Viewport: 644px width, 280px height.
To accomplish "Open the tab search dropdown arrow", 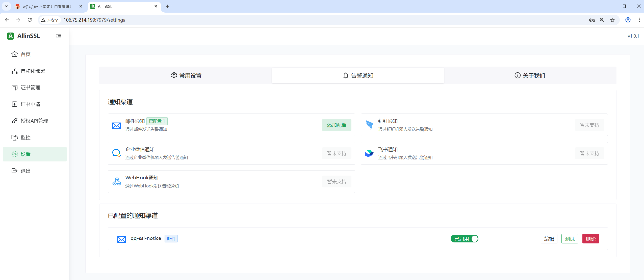I will [x=6, y=6].
